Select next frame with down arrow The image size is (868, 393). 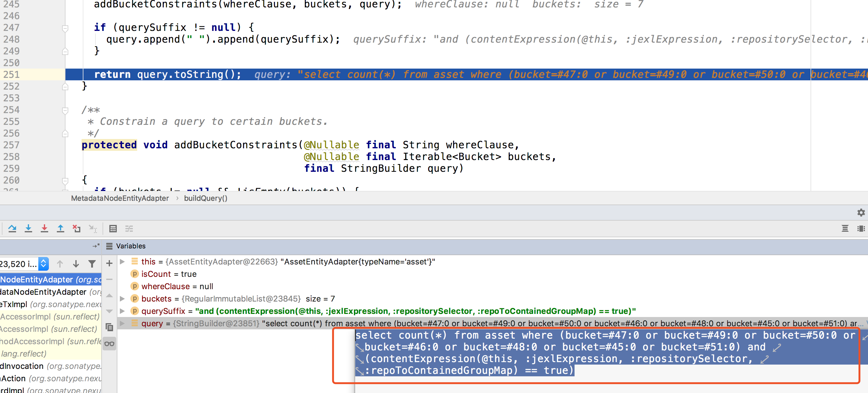coord(76,264)
